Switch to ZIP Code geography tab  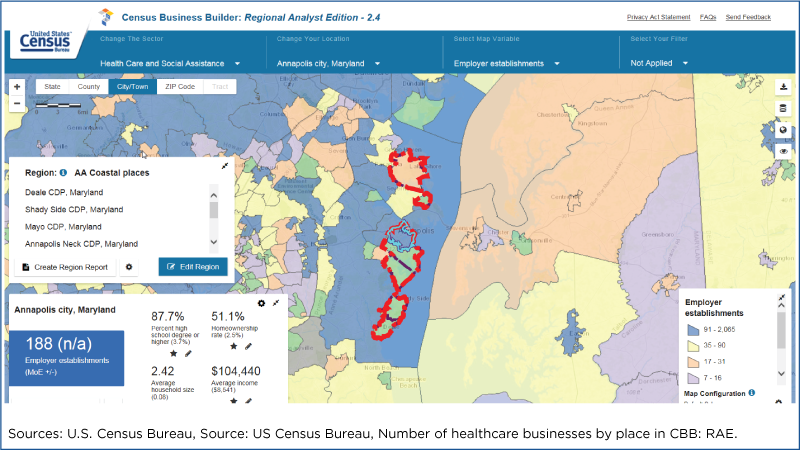point(180,87)
